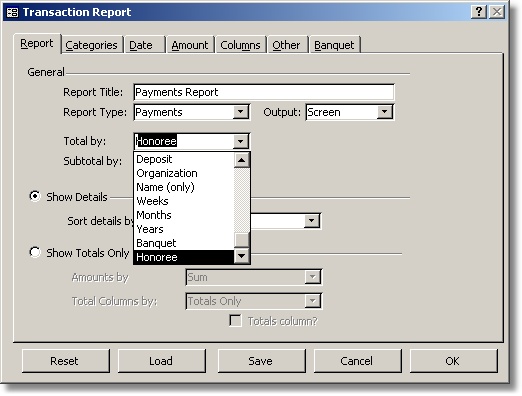Click the Transaction Report title bar icon
Screen dimensions: 522x396
coord(12,12)
